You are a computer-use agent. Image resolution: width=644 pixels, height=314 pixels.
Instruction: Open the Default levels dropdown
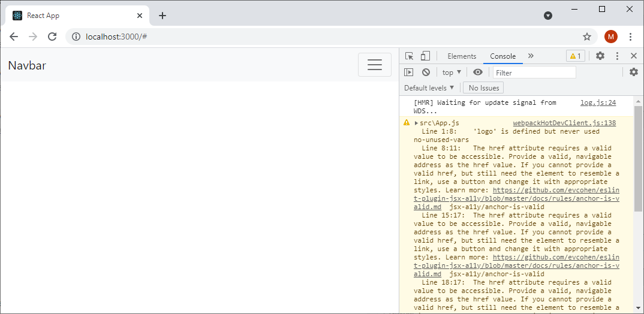(x=429, y=88)
